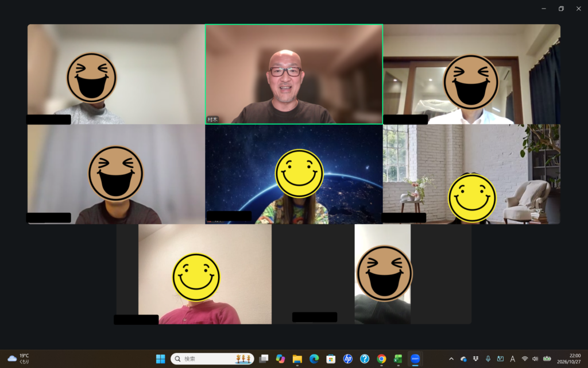Image resolution: width=588 pixels, height=368 pixels.
Task: Open Excel from the taskbar
Action: pos(398,359)
